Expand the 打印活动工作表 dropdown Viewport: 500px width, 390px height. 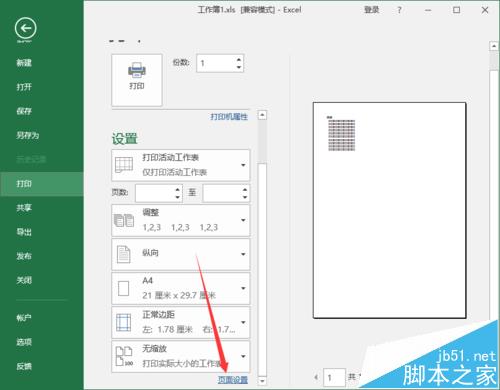coord(181,165)
